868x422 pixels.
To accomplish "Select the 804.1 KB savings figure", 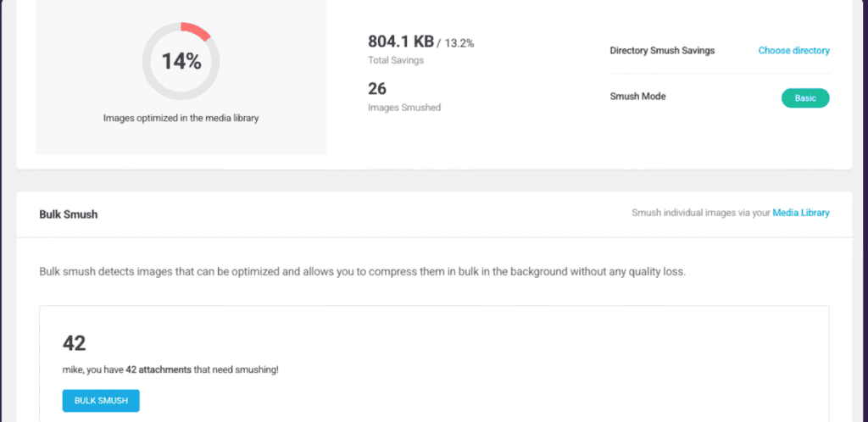I will click(x=400, y=42).
